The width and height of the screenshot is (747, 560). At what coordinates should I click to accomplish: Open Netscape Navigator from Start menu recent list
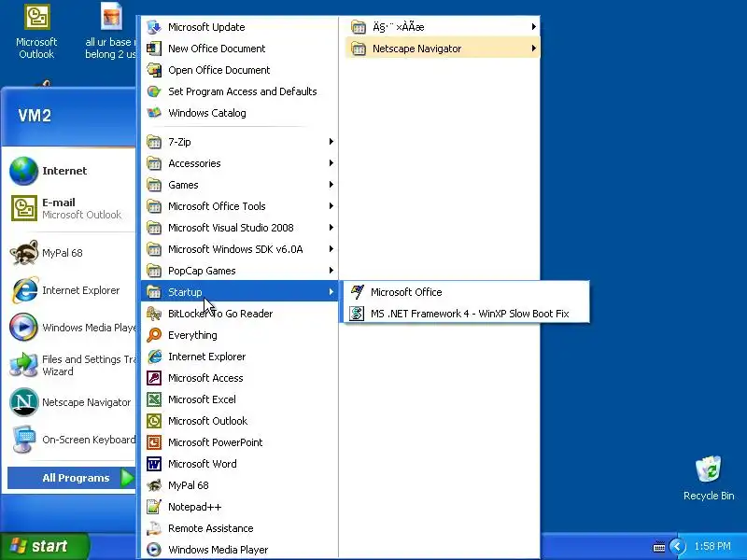click(71, 402)
